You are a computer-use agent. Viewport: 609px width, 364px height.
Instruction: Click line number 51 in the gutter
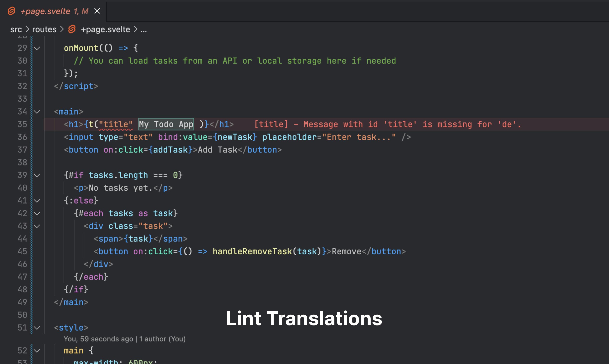[22, 328]
